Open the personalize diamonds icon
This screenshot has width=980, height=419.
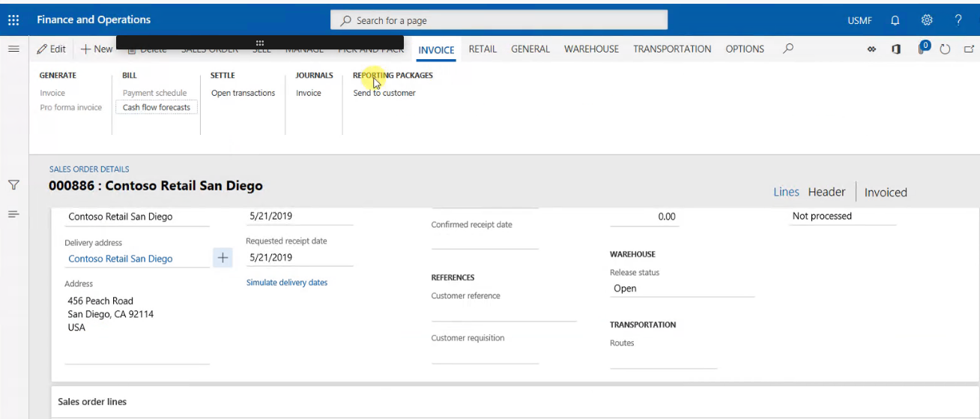pyautogui.click(x=871, y=49)
